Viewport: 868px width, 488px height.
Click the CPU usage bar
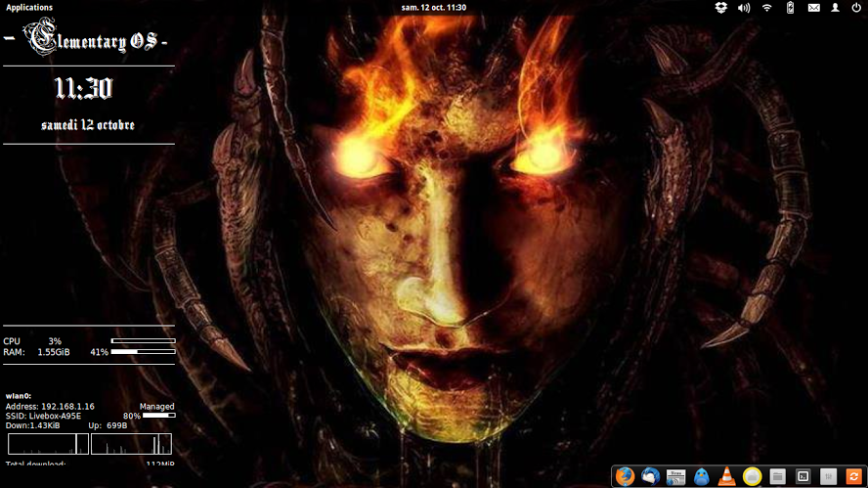point(143,340)
